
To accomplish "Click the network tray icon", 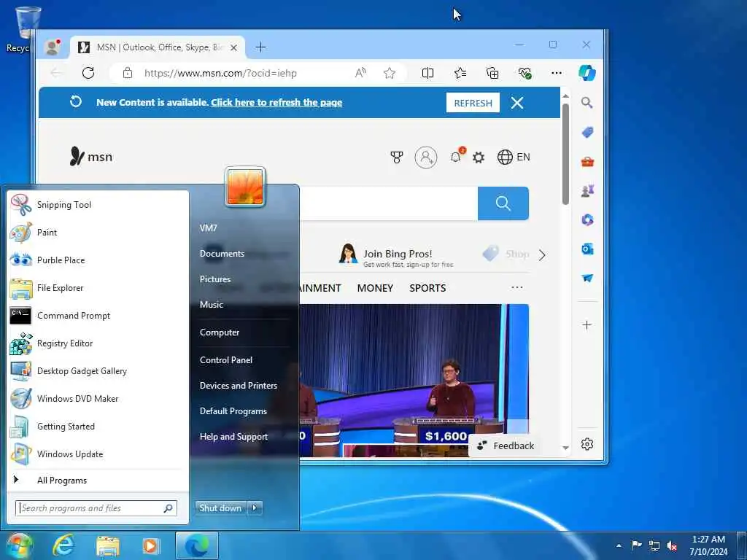I will coord(654,545).
